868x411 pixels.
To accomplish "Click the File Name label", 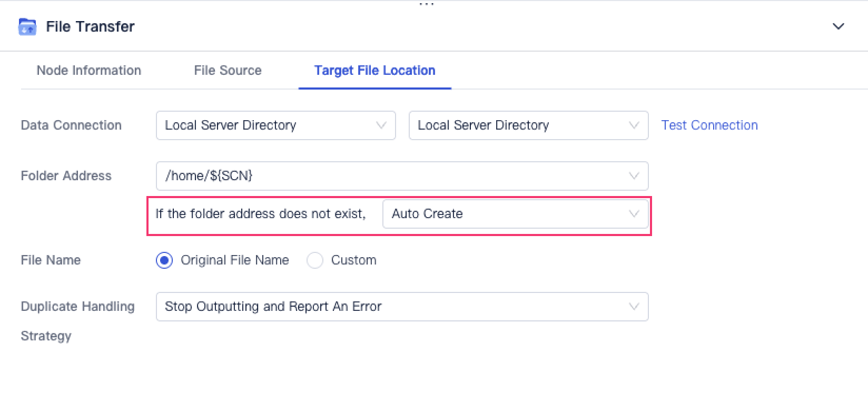I will 51,260.
